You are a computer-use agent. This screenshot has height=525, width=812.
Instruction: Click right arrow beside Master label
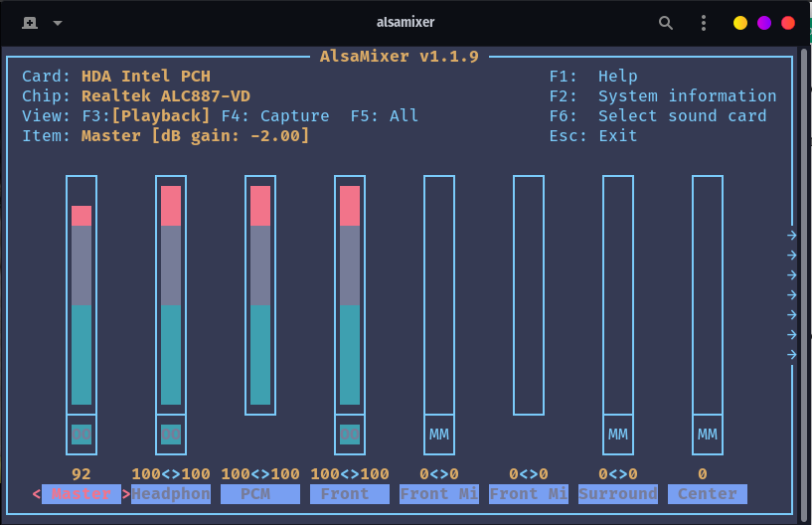[x=126, y=494]
